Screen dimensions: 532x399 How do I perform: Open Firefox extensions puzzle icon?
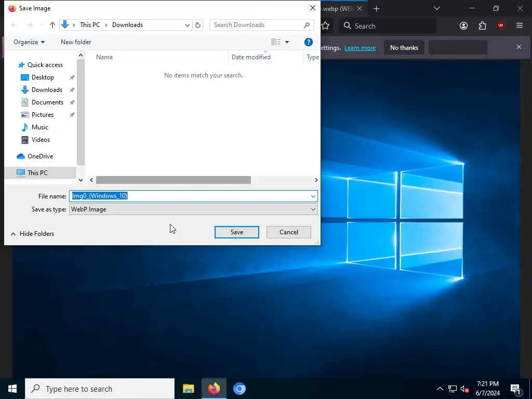482,26
